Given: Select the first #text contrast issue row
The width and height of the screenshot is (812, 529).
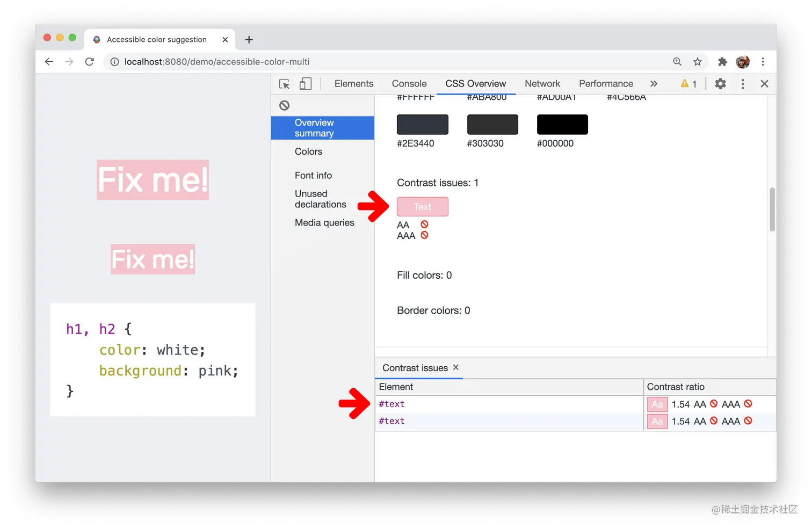Looking at the screenshot, I should click(392, 404).
